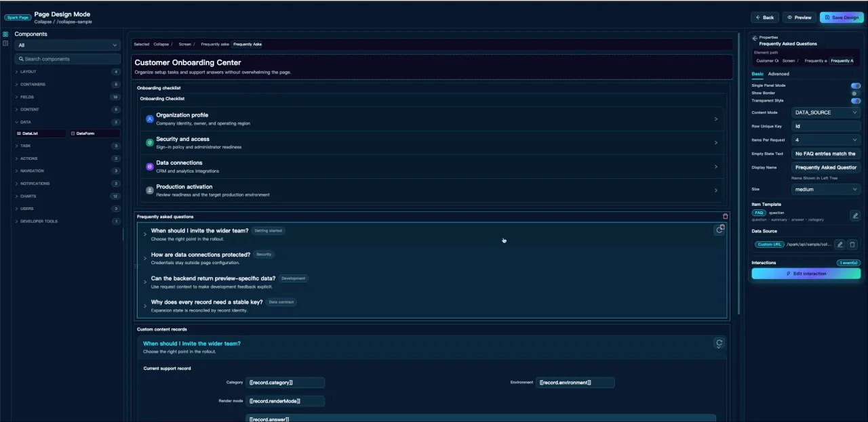The image size is (868, 422).
Task: Click the Search components field
Action: [x=68, y=59]
